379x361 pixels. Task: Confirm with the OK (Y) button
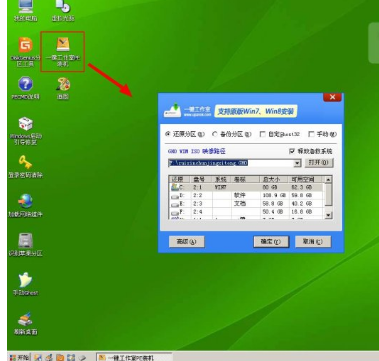pyautogui.click(x=271, y=242)
